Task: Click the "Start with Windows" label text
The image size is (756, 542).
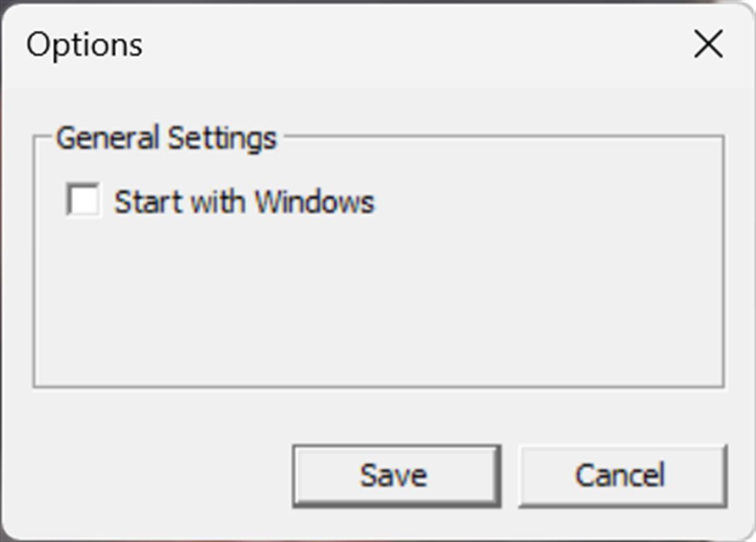Action: click(x=244, y=202)
